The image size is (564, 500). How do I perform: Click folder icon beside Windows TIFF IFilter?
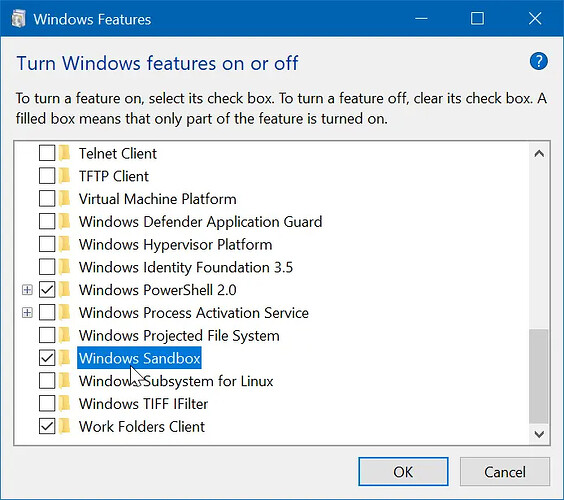(65, 403)
